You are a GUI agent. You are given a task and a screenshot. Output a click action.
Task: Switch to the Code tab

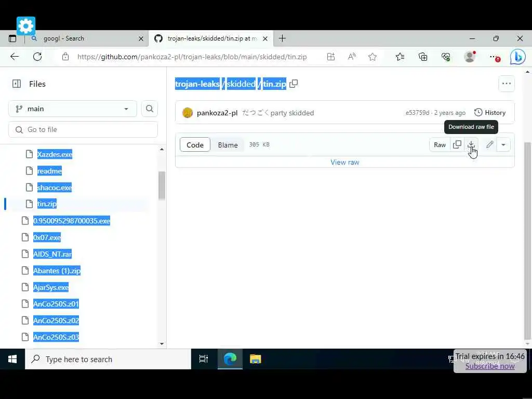(x=195, y=145)
